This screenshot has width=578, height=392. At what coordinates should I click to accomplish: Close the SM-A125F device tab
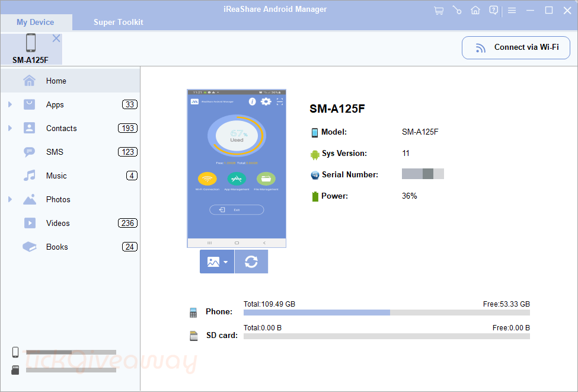point(56,39)
